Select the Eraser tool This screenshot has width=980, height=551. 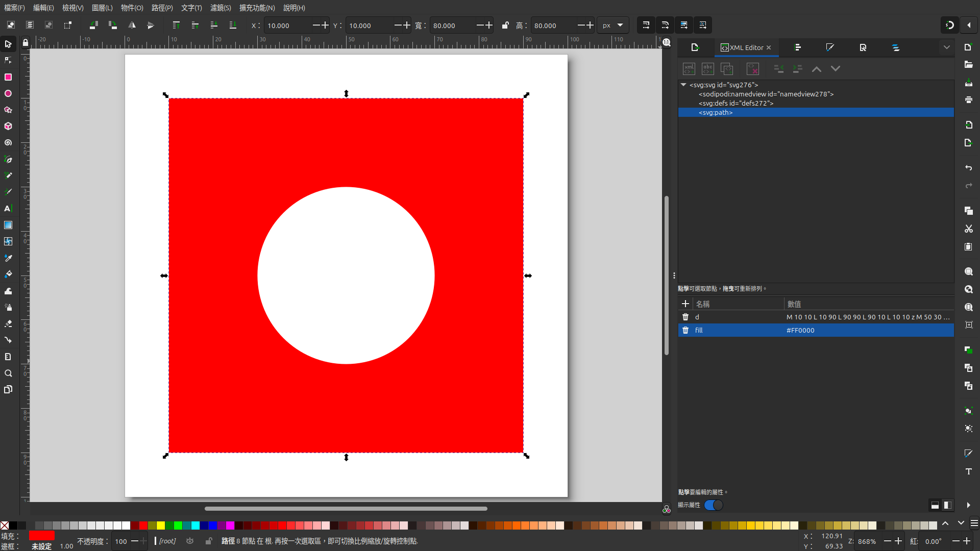pos(8,324)
